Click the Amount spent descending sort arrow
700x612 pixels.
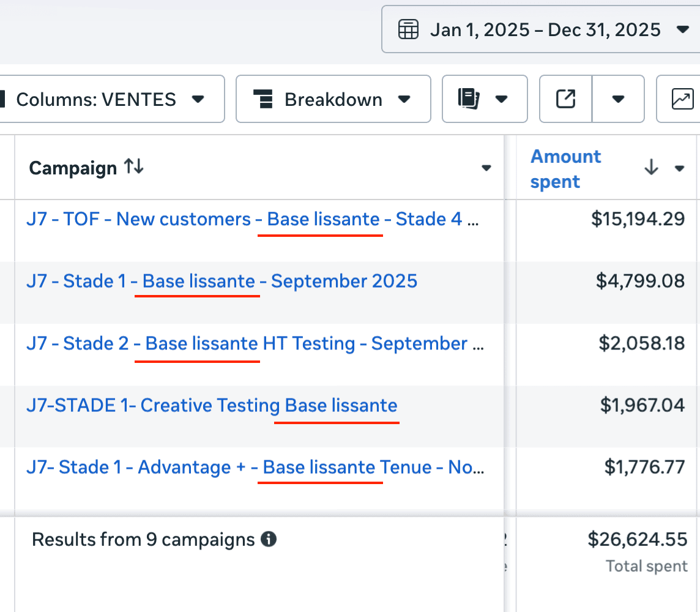click(x=651, y=168)
